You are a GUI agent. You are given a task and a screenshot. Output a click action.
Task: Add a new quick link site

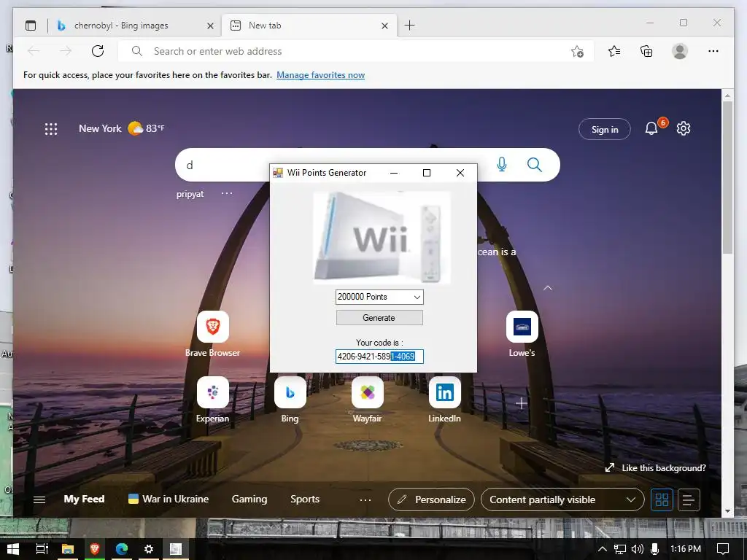tap(521, 404)
